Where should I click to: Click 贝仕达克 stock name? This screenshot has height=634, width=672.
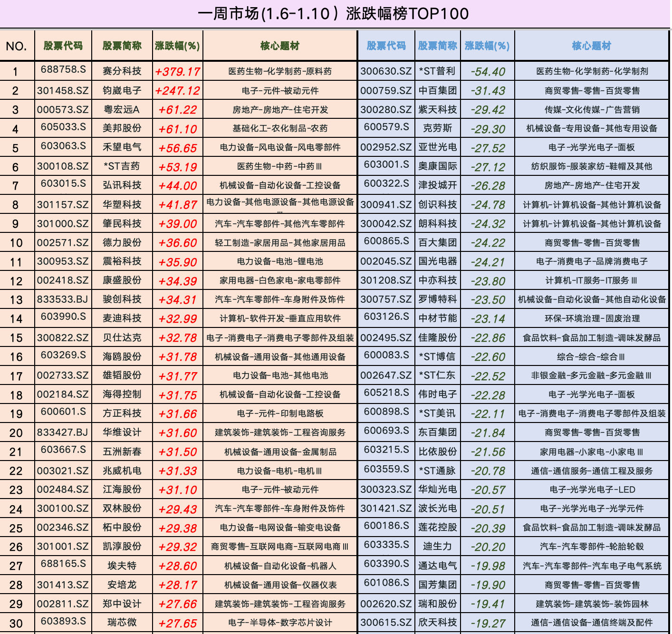[122, 337]
